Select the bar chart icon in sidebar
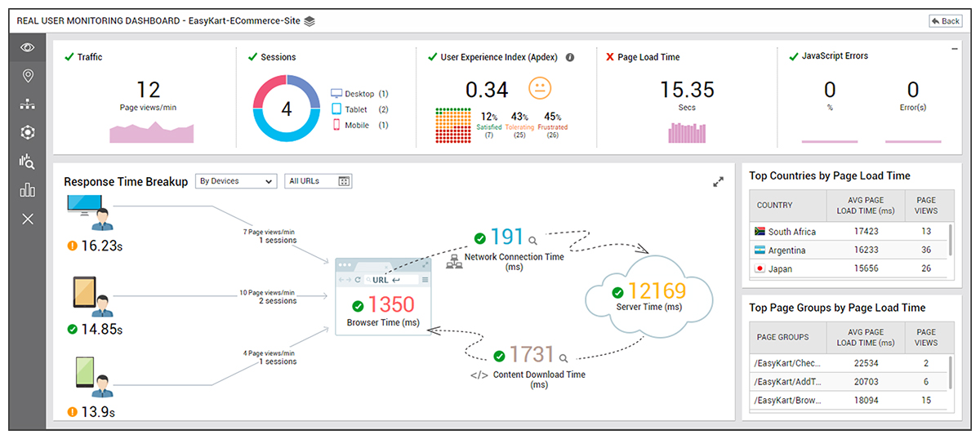 pyautogui.click(x=28, y=190)
